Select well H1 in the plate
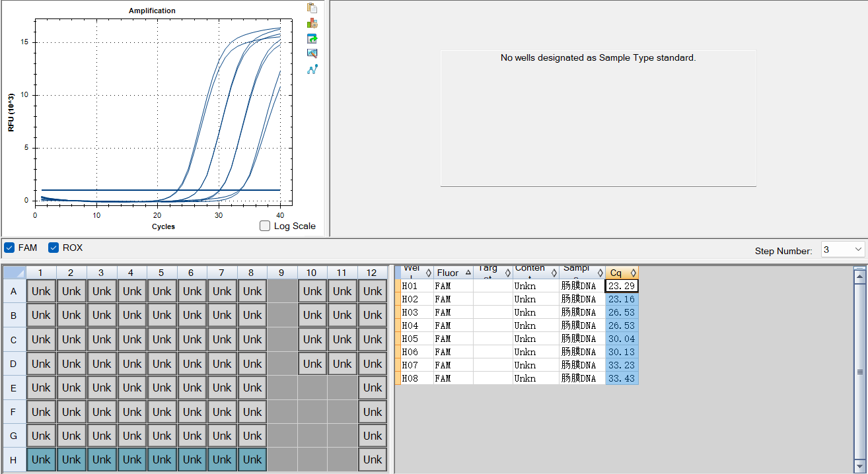868x474 pixels. pos(41,459)
